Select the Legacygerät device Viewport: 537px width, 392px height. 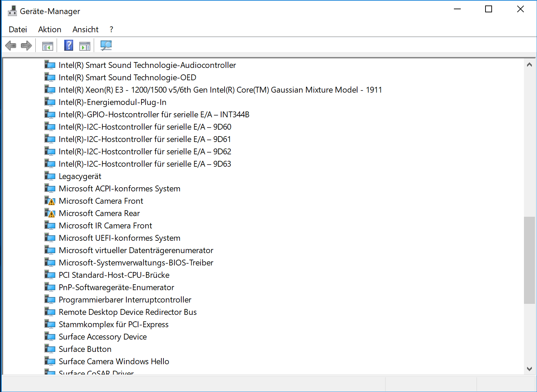point(80,176)
